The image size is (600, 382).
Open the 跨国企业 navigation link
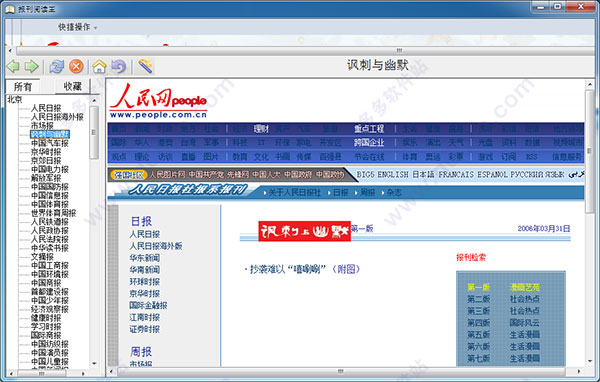pos(369,143)
